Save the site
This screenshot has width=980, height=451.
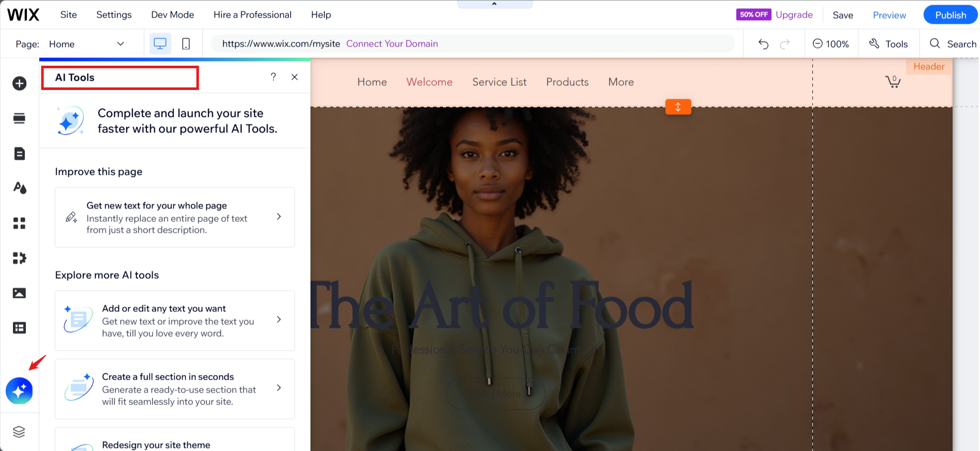pos(843,15)
